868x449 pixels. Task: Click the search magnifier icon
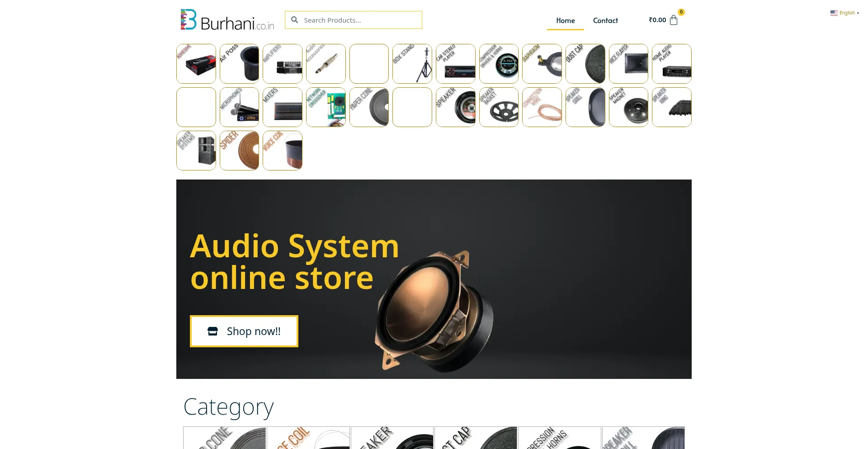coord(295,20)
